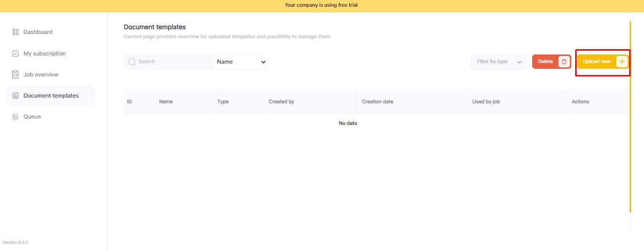644x251 pixels.
Task: Open Document templates in the sidebar
Action: (51, 96)
